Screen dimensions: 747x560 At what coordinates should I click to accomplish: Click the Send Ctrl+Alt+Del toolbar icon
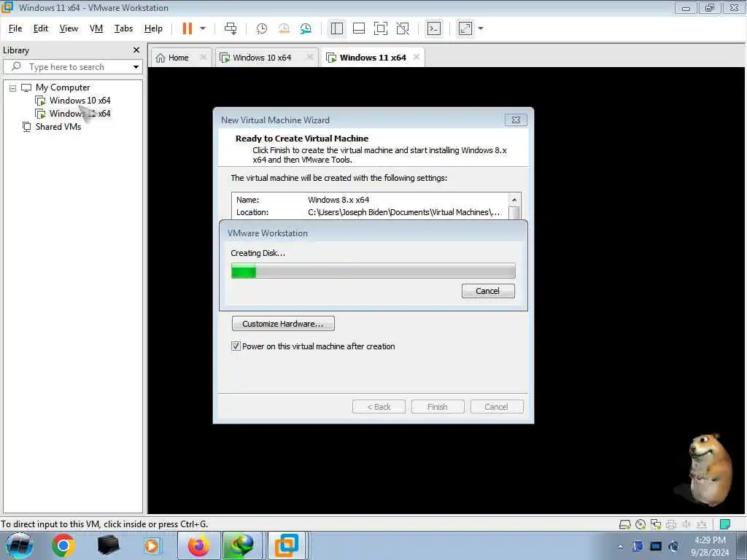tap(231, 28)
